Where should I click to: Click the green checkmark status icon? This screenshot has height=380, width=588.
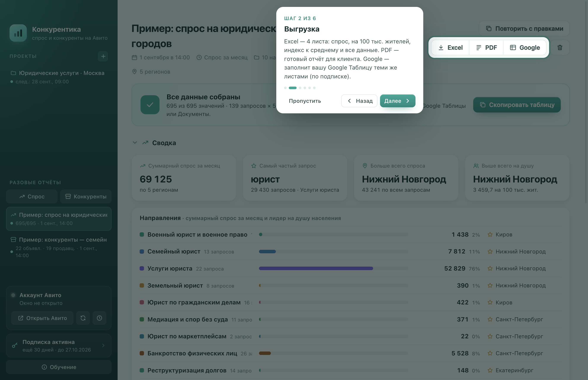[x=150, y=105]
